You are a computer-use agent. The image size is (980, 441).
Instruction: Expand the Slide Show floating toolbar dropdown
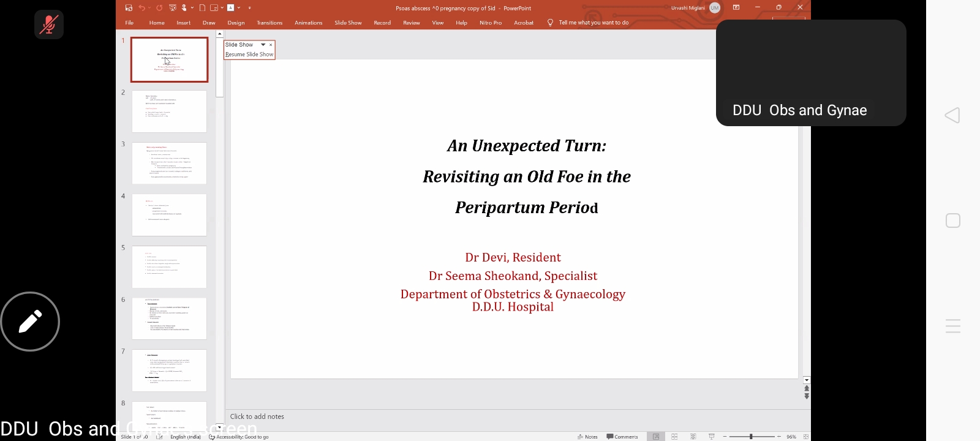pyautogui.click(x=263, y=45)
